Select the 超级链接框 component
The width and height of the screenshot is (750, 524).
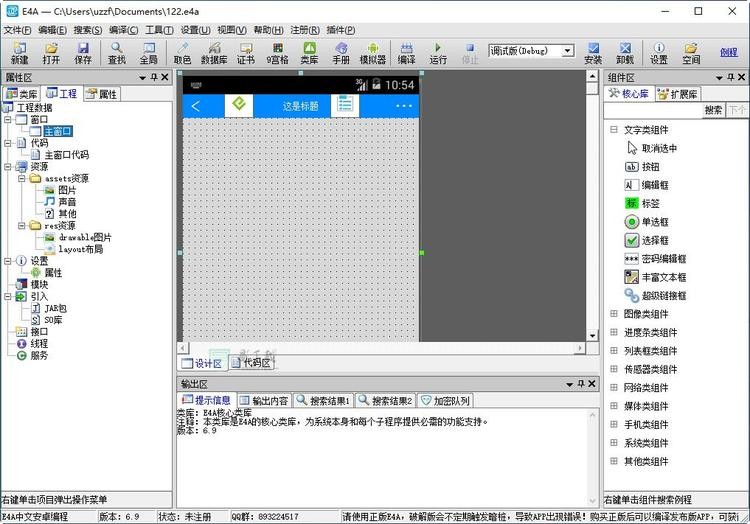[x=655, y=296]
